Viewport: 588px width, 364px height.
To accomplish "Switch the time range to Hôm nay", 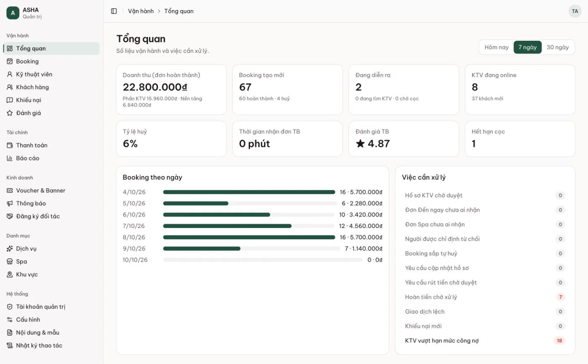I will point(496,47).
